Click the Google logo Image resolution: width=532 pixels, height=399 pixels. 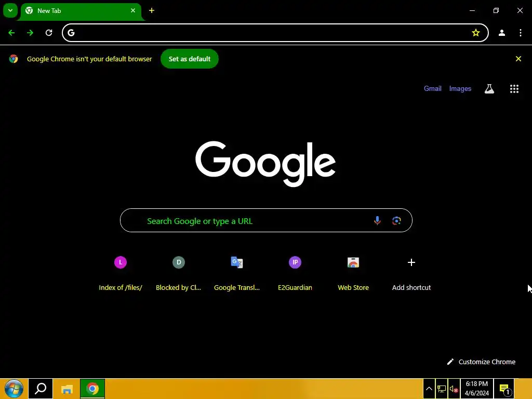tap(265, 164)
